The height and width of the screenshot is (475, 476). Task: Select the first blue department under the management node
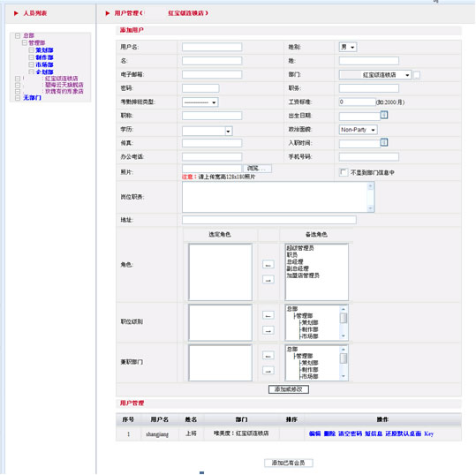tap(44, 50)
